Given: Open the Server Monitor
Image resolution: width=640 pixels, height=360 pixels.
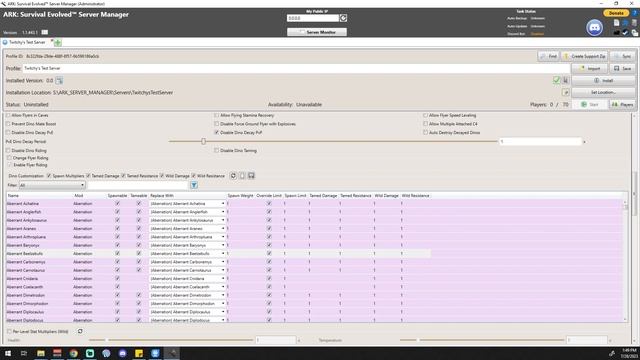Looking at the screenshot, I should pyautogui.click(x=317, y=32).
